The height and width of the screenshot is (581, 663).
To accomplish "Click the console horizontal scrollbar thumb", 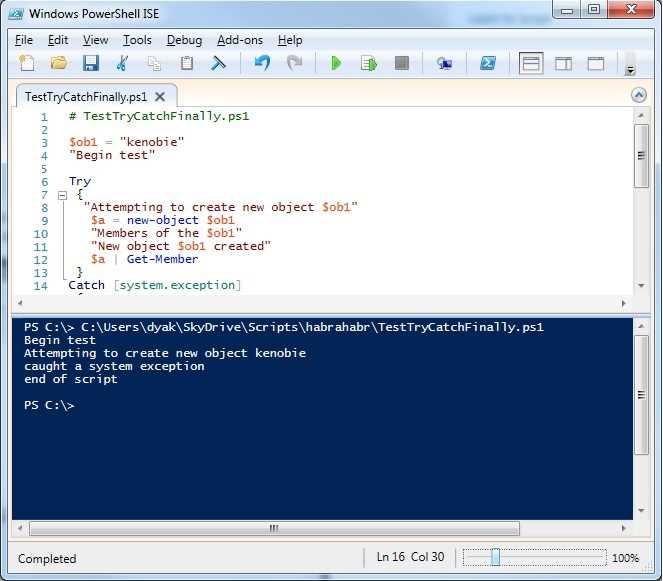I will click(x=274, y=528).
